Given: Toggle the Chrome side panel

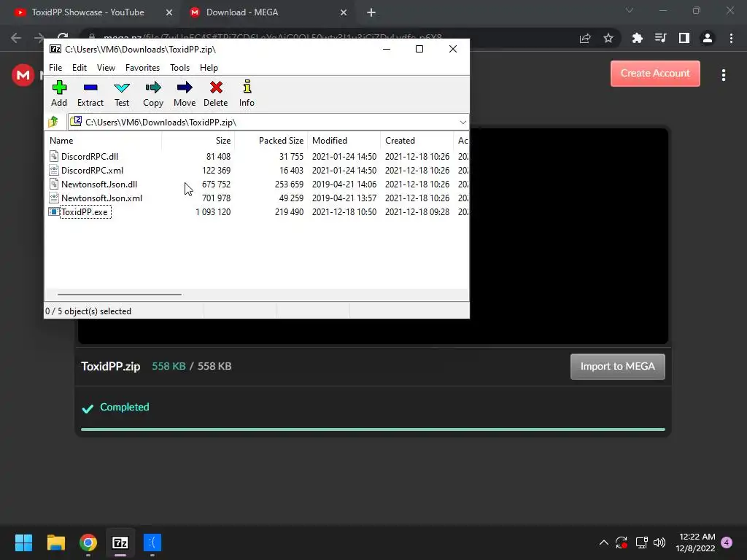Looking at the screenshot, I should tap(684, 38).
